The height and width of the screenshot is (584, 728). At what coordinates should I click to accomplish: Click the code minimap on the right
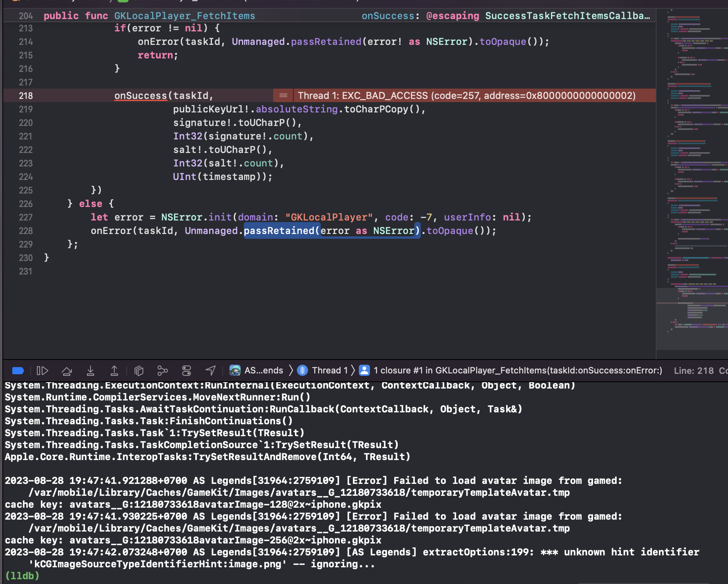click(x=692, y=179)
